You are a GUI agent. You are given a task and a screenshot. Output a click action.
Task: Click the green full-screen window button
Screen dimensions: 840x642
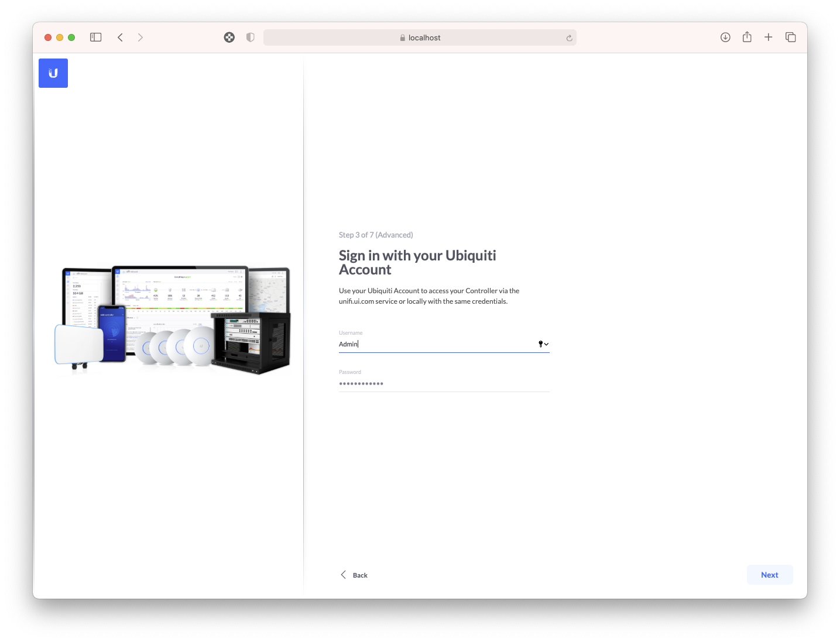click(x=71, y=37)
